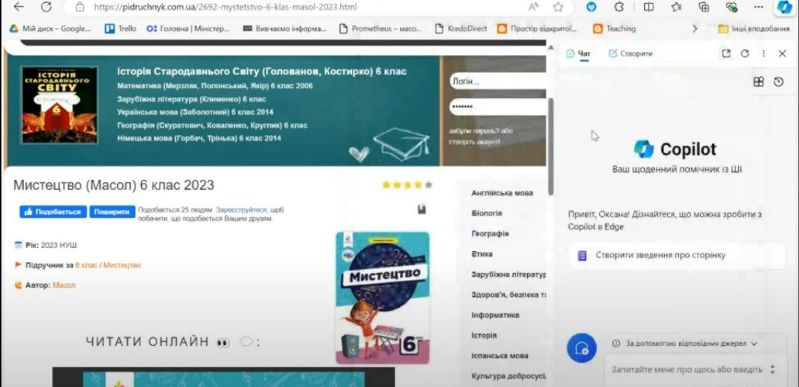Click the password input field

pyautogui.click(x=498, y=107)
